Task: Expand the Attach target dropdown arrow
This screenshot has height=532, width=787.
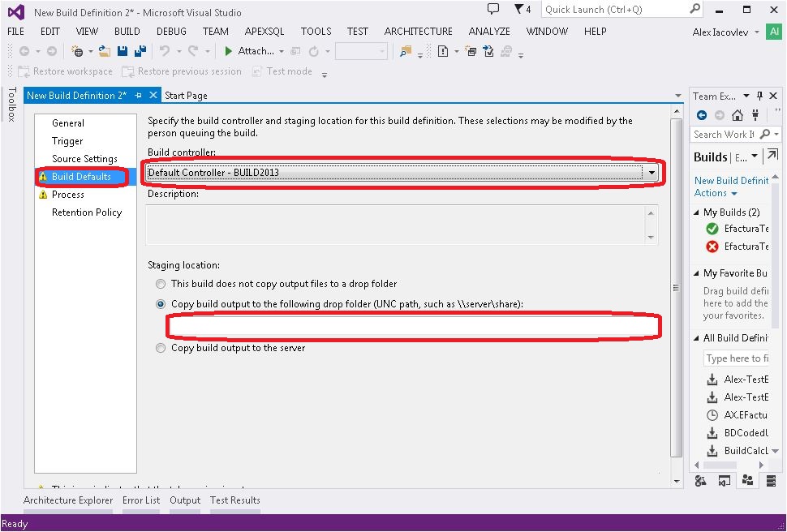Action: point(282,51)
